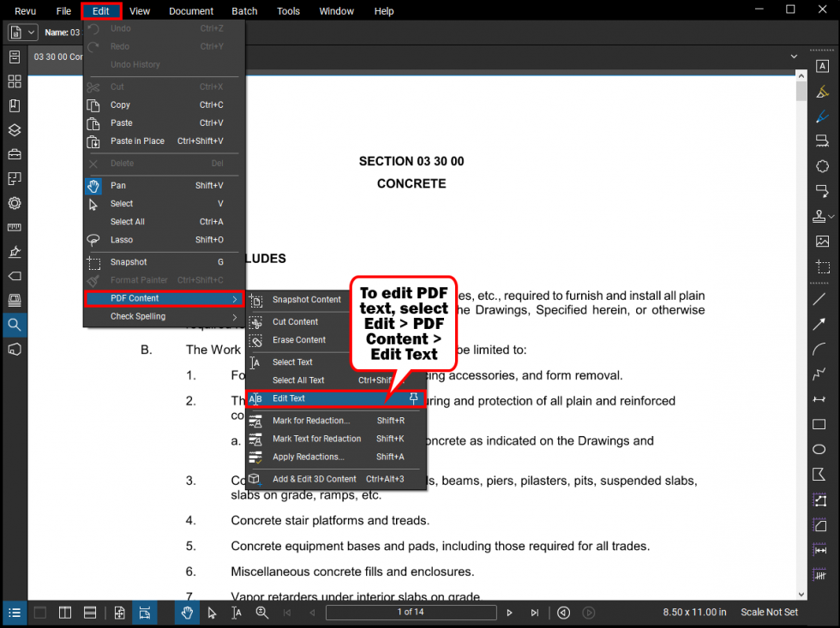Open the Thumbnails panel icon
840x628 pixels.
(15, 81)
